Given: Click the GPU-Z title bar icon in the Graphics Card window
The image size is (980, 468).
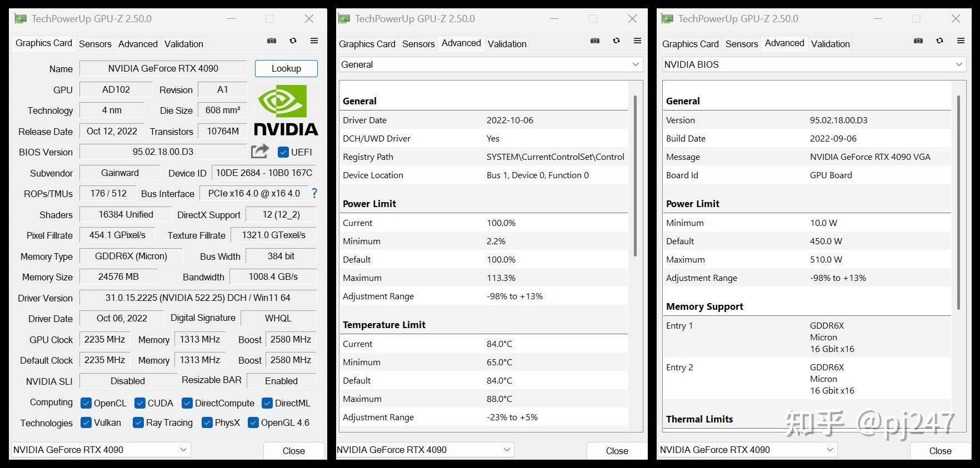Looking at the screenshot, I should pos(21,19).
